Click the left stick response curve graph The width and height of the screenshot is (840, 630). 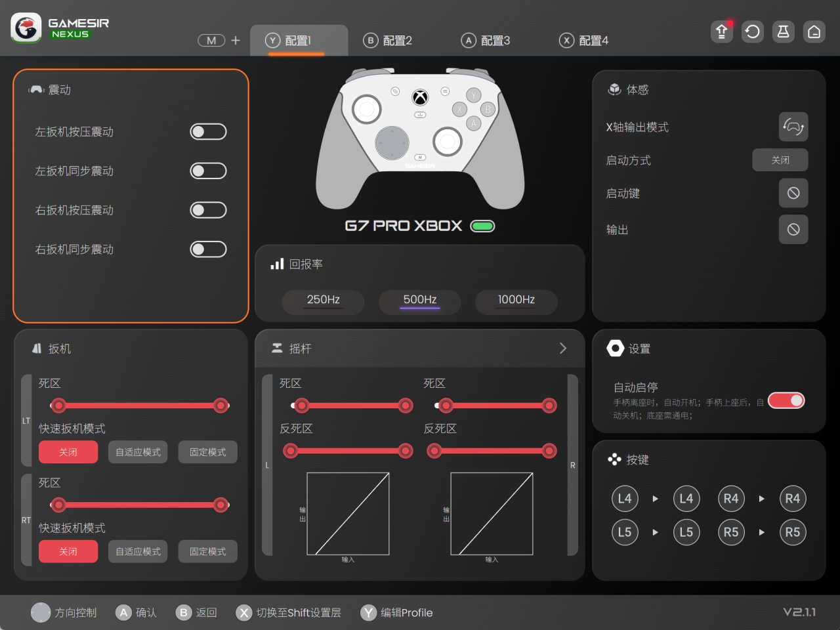tap(348, 514)
